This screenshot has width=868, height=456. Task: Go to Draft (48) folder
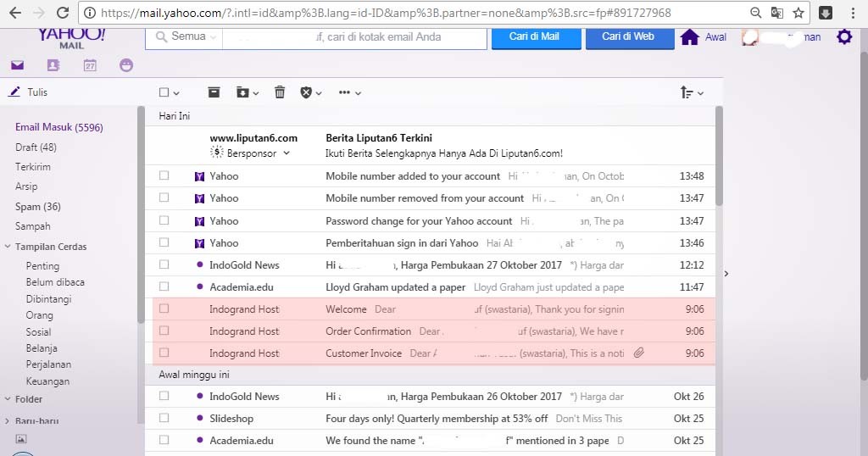click(x=36, y=147)
